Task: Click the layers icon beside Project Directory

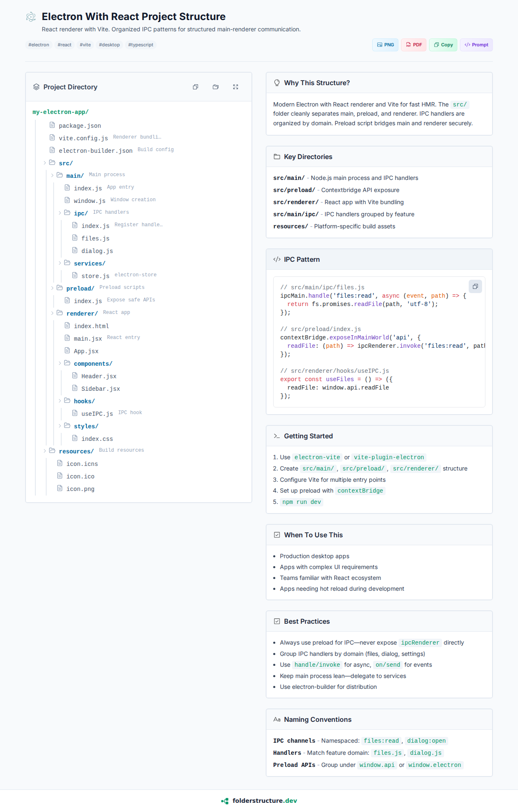Action: pos(36,87)
